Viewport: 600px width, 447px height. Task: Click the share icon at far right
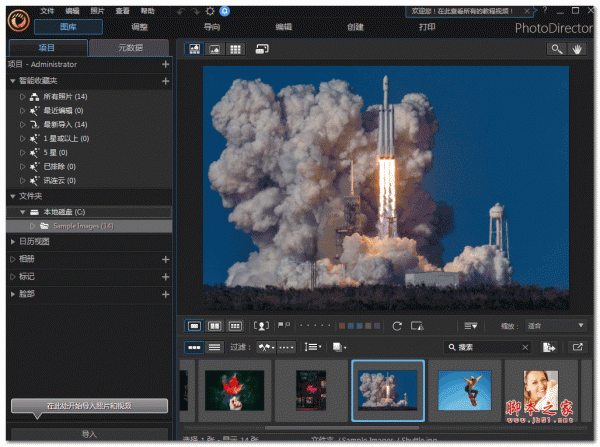[578, 347]
